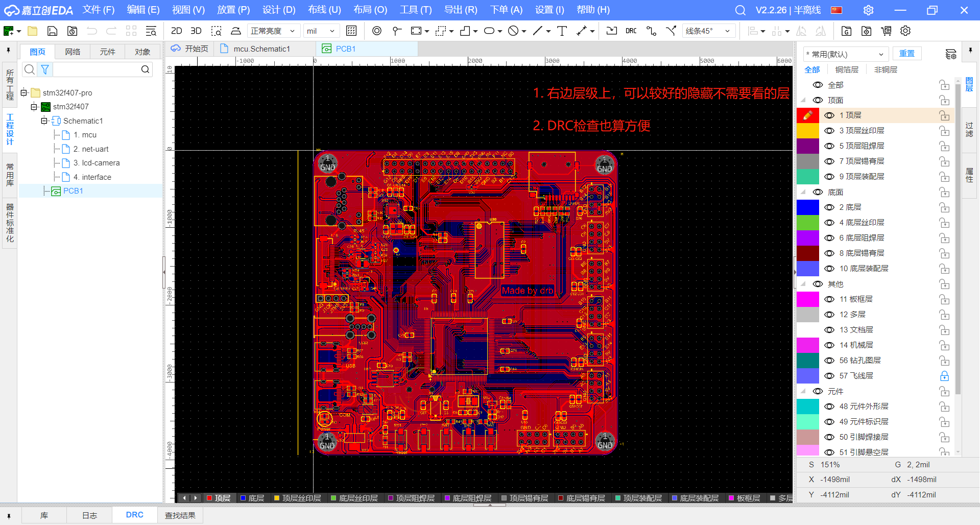This screenshot has width=980, height=525.
Task: Click the 重置 reset button
Action: click(907, 54)
